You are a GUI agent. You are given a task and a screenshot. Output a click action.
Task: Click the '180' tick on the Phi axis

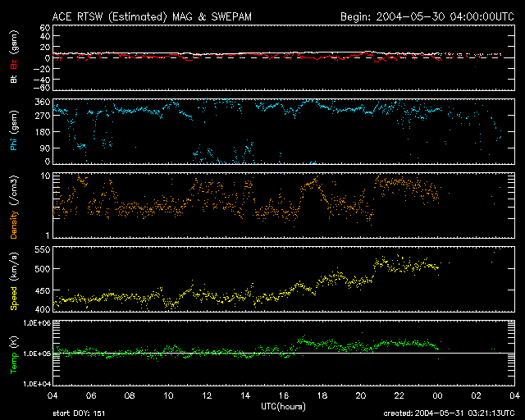43,132
